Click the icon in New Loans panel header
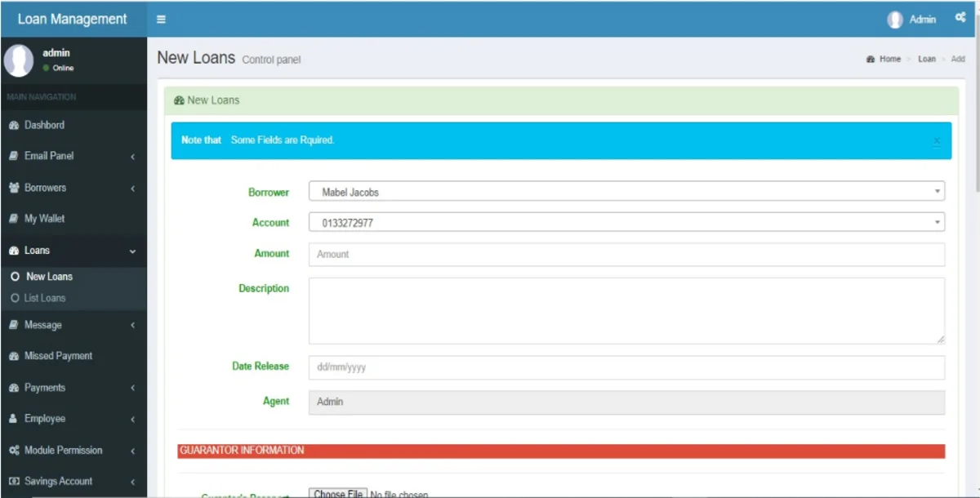Image resolution: width=980 pixels, height=498 pixels. point(179,100)
